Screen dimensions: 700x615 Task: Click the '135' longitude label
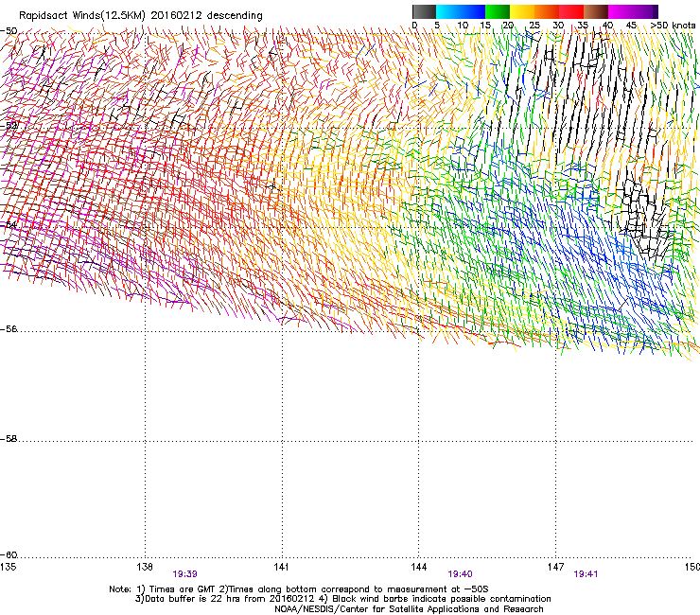[8, 567]
